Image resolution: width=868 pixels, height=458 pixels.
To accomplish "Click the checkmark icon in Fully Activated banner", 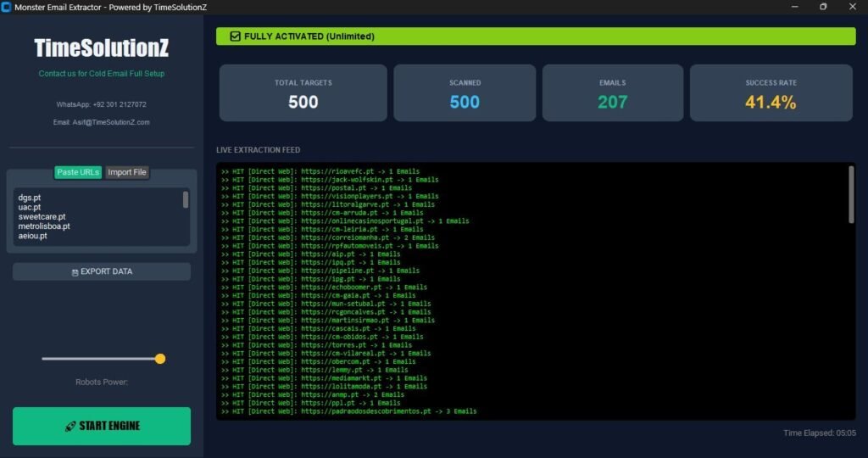I will point(236,36).
